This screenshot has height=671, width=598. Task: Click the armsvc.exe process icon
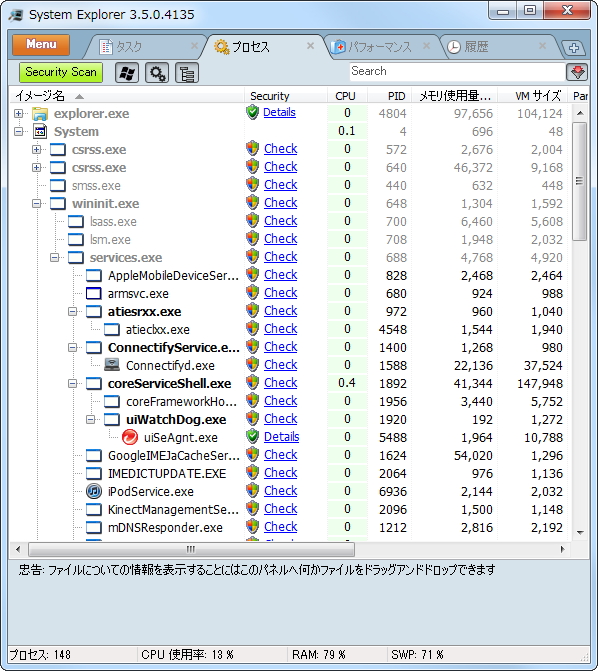(x=94, y=294)
